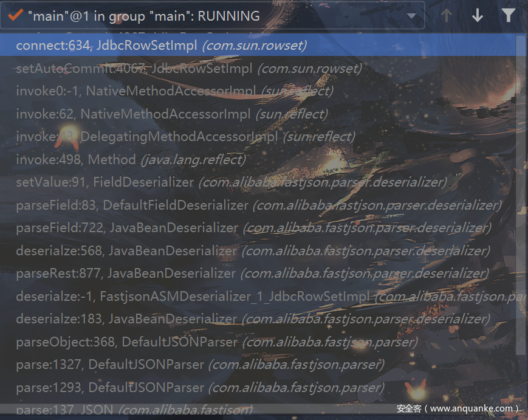
Task: Select the parseRest:877 JavaBeanDeserializer frame
Action: tap(258, 274)
